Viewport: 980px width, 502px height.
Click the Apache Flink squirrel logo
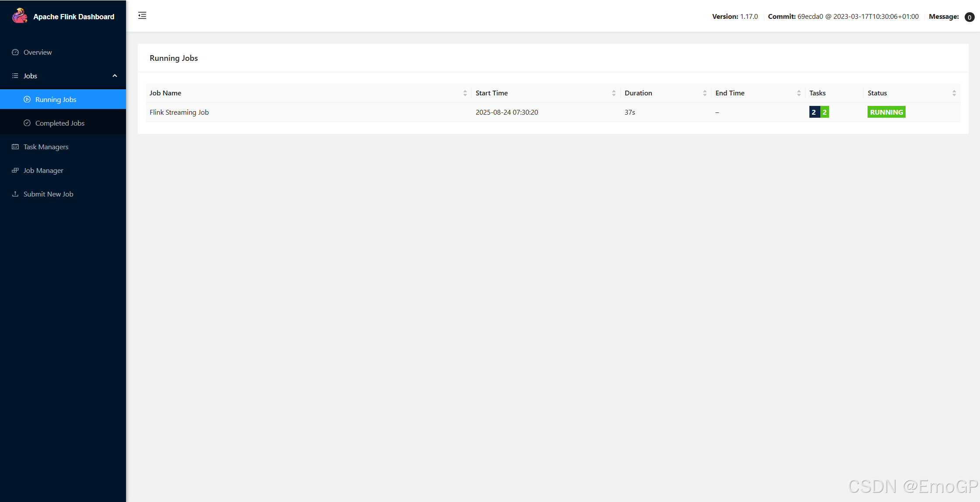pos(20,16)
